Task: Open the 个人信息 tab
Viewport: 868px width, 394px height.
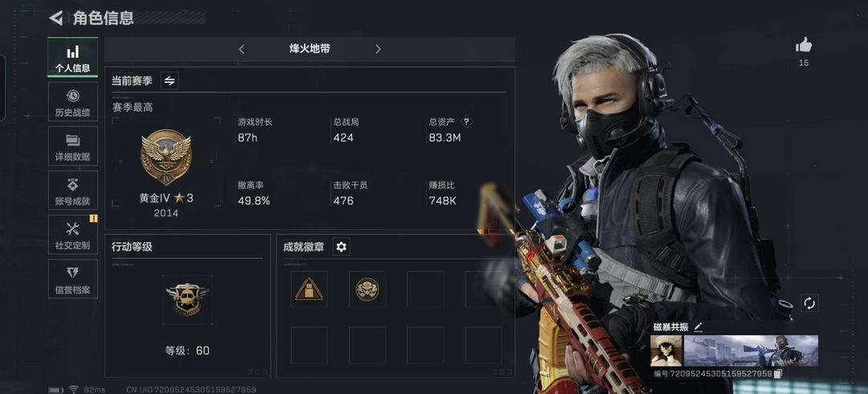Action: [72, 57]
